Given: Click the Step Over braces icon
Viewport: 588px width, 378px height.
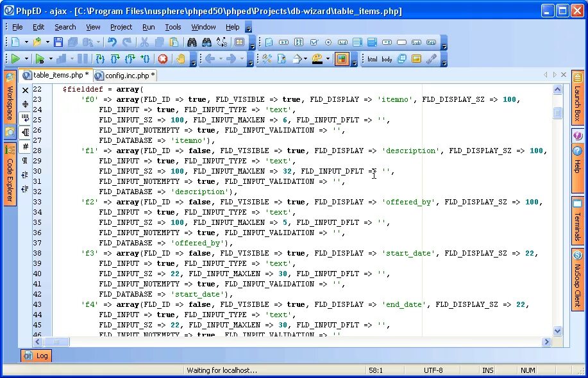Looking at the screenshot, I should [x=115, y=59].
